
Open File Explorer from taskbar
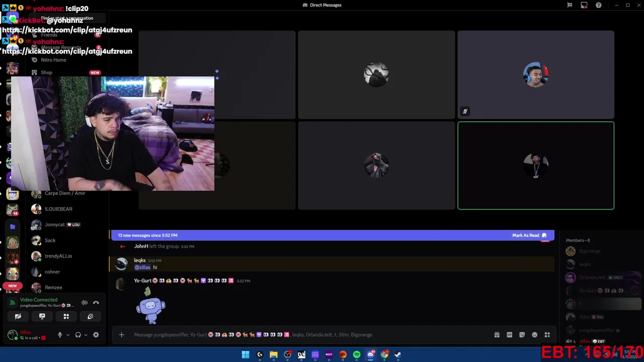point(273,354)
